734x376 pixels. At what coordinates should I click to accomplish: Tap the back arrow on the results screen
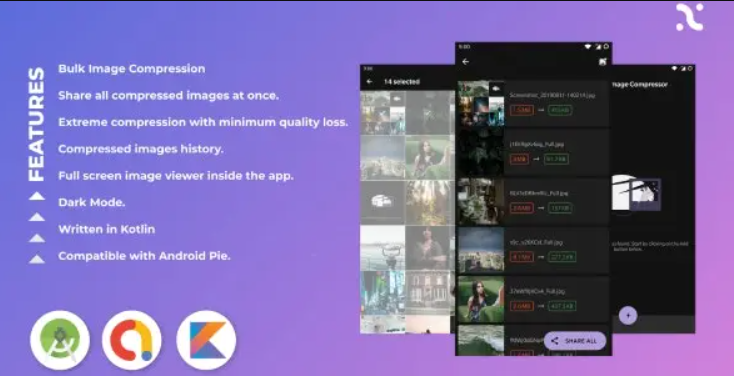(x=465, y=62)
